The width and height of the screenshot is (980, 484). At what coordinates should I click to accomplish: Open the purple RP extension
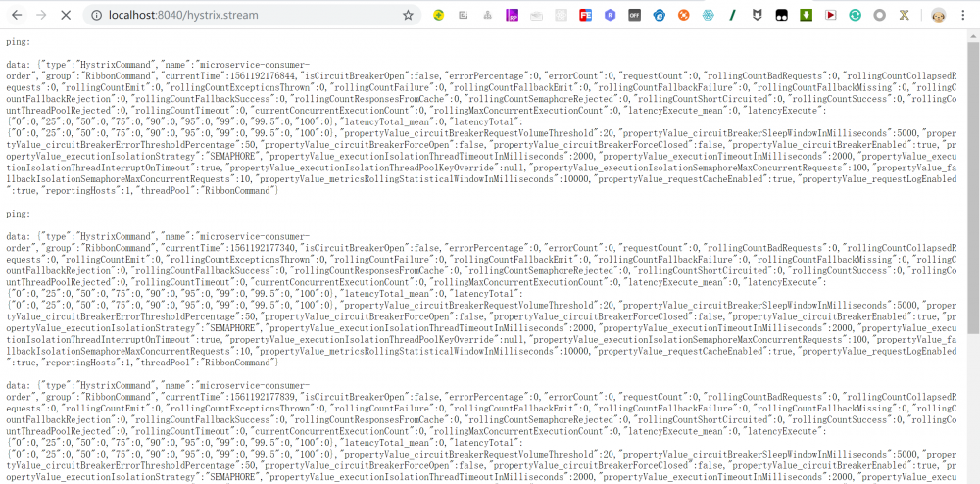tap(512, 15)
